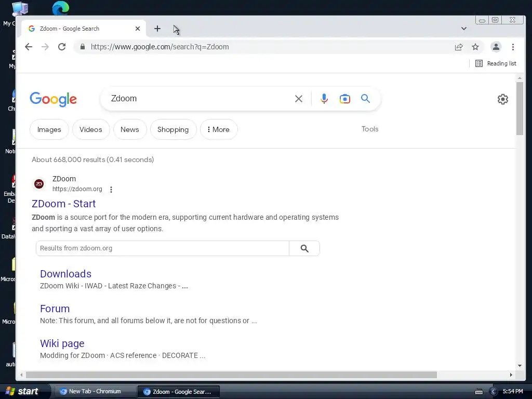
Task: Clear the search box with X
Action: 299,99
